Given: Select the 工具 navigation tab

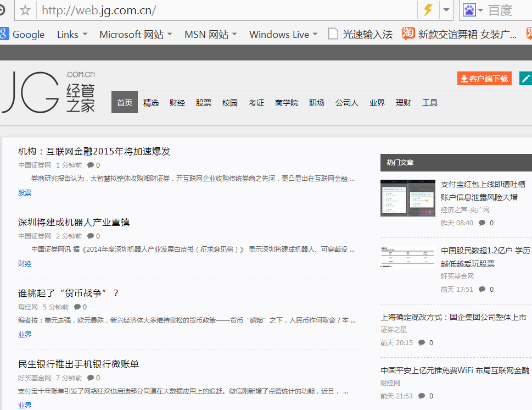Looking at the screenshot, I should [430, 103].
